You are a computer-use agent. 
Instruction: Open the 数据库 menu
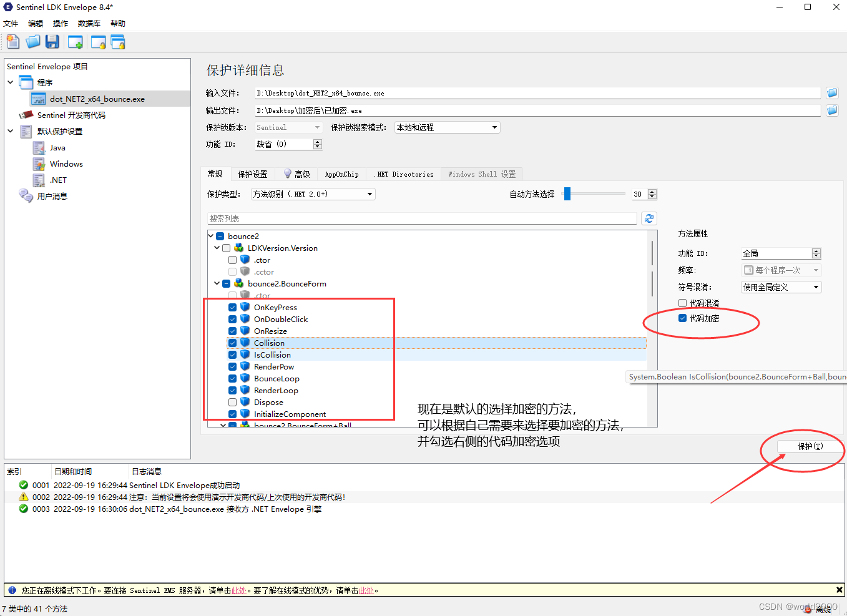click(x=89, y=23)
